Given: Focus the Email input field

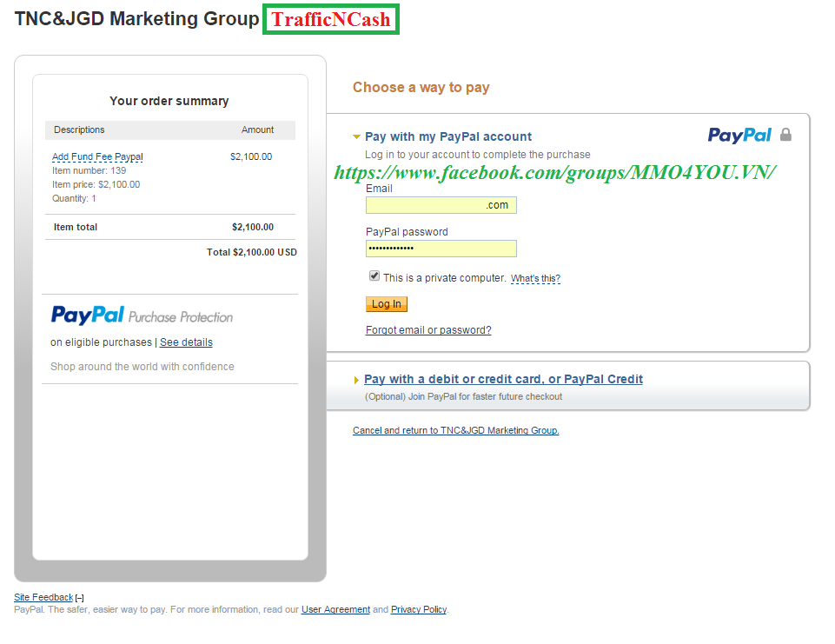Looking at the screenshot, I should (441, 205).
